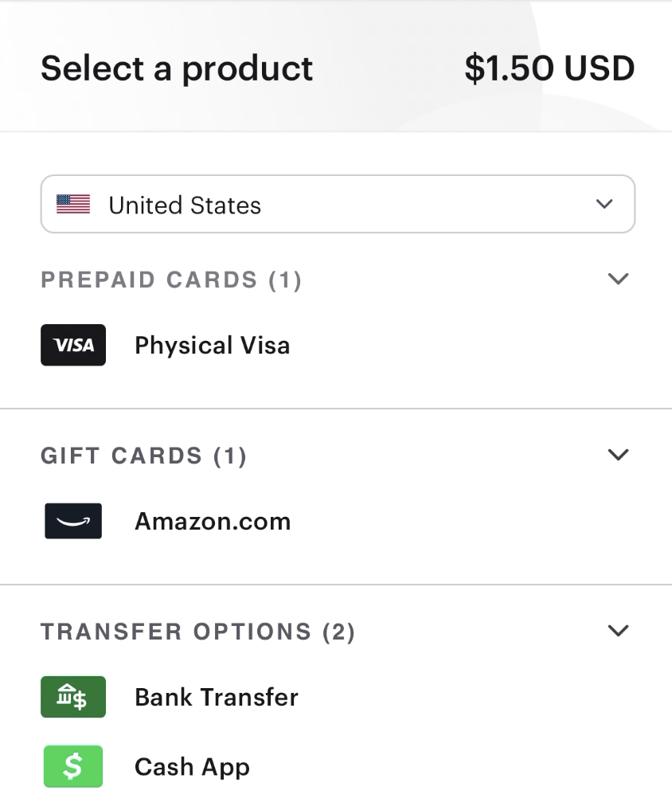Click the United States text label
The height and width of the screenshot is (806, 672).
(185, 205)
